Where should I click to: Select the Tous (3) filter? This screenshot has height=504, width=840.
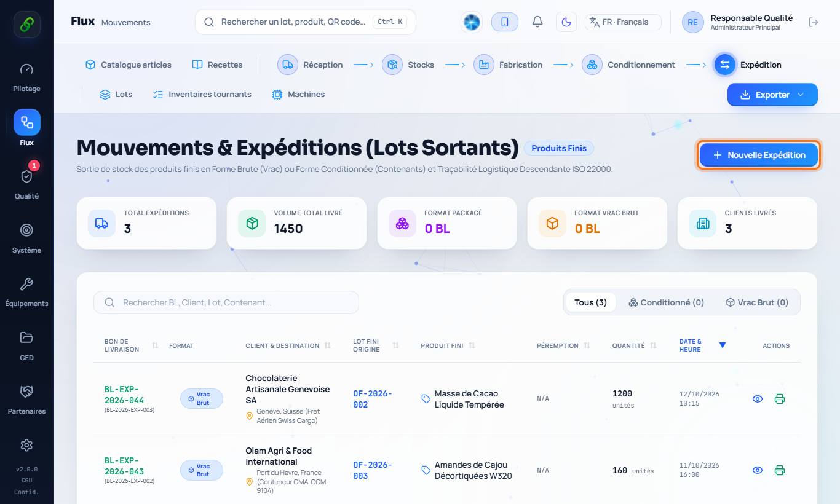point(590,302)
